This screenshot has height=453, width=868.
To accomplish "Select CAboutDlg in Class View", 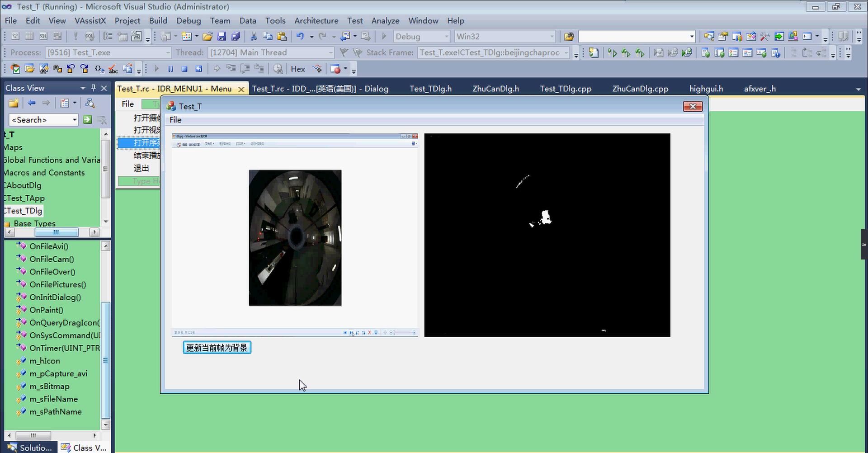I will coord(23,185).
